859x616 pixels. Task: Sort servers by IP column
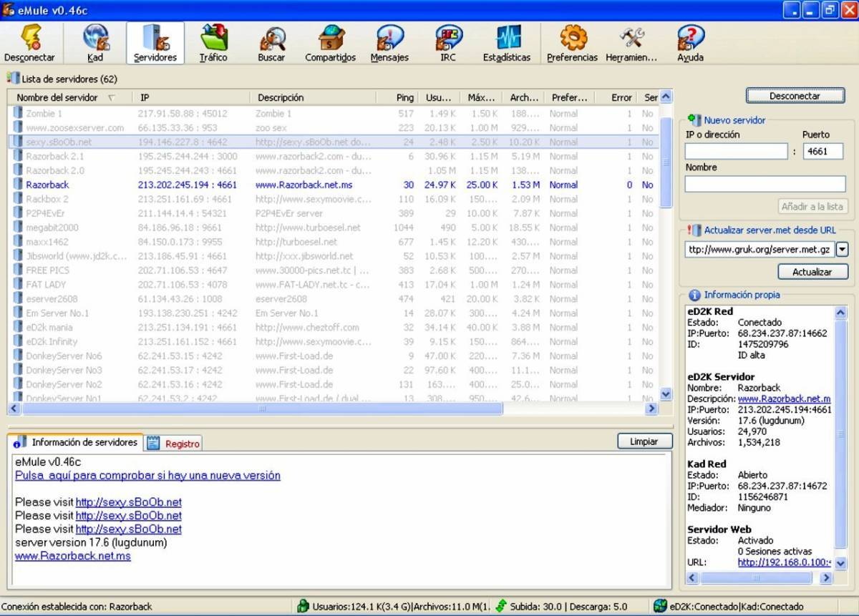[190, 97]
